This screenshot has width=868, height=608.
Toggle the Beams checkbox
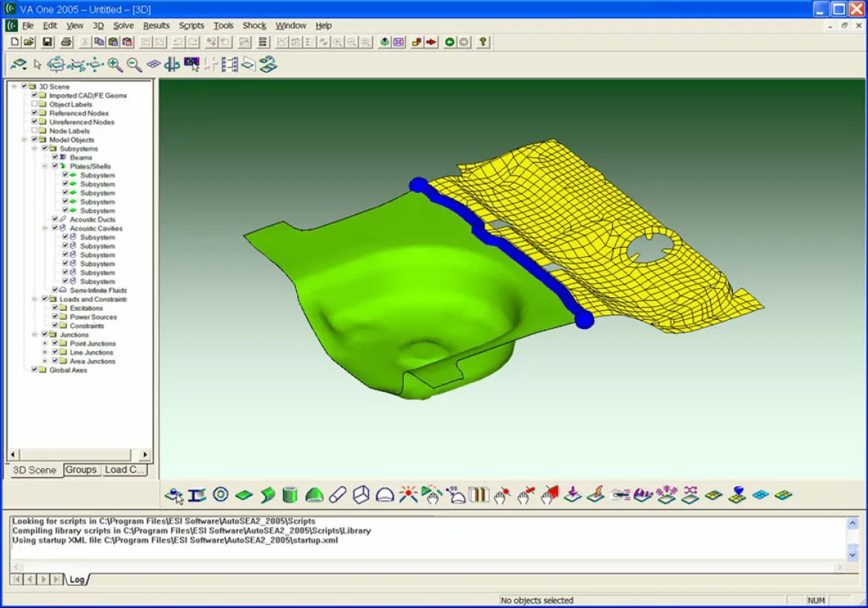tap(55, 157)
